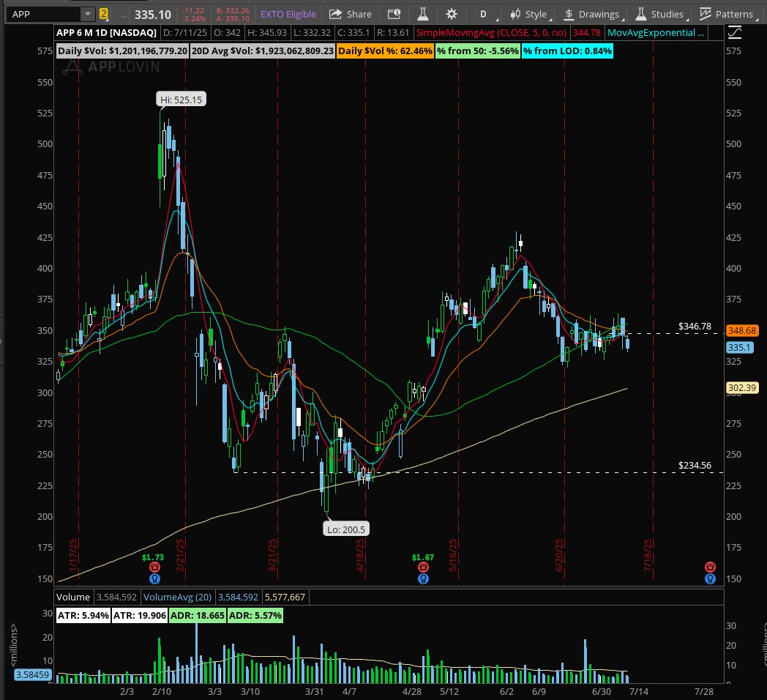The height and width of the screenshot is (700, 767).
Task: Open chart settings gear icon
Action: tap(452, 14)
